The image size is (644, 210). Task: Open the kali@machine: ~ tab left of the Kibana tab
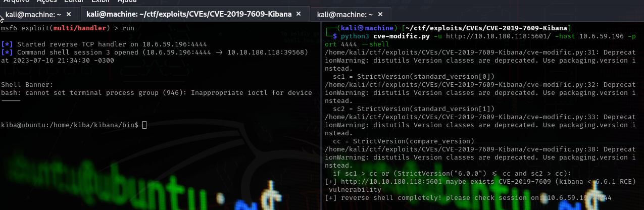click(33, 14)
